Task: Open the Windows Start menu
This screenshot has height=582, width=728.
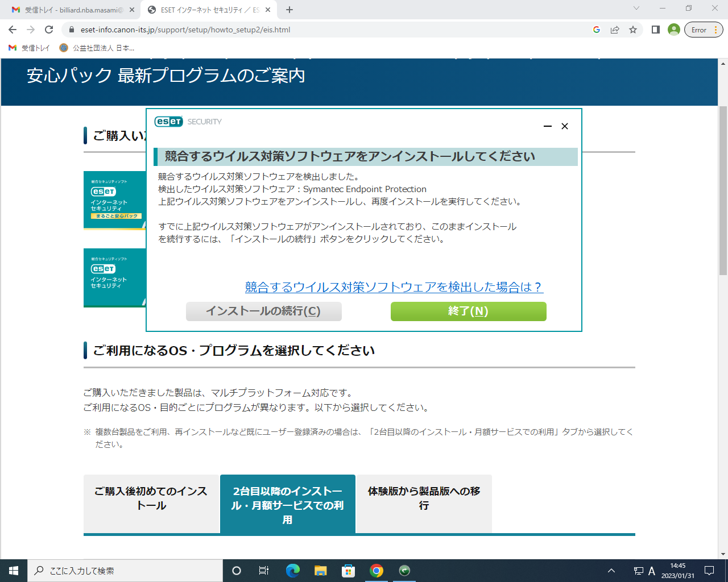Action: [14, 571]
